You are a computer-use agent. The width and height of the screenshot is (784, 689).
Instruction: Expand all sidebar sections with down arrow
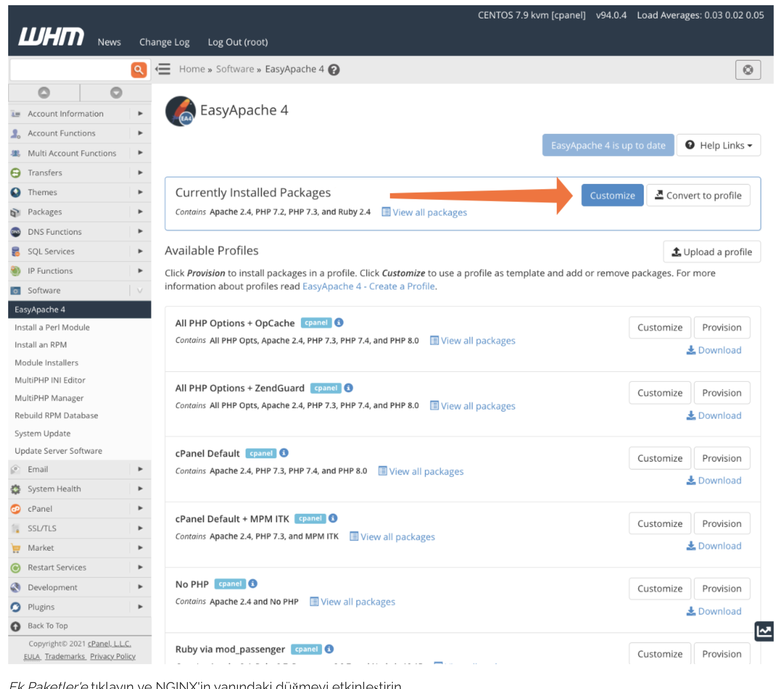pos(116,92)
